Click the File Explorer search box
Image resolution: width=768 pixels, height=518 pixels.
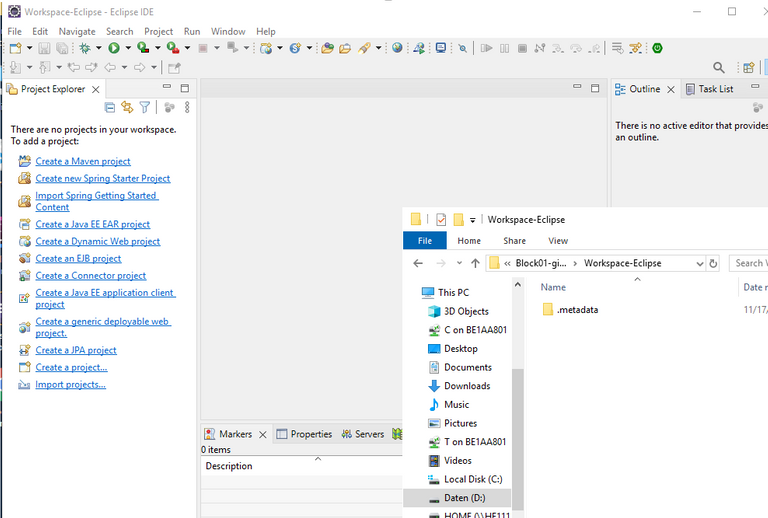pyautogui.click(x=748, y=263)
